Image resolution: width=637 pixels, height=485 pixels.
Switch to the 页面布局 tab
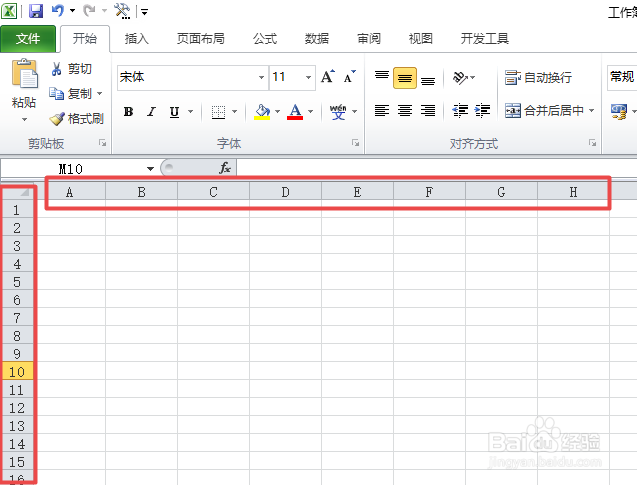click(201, 39)
